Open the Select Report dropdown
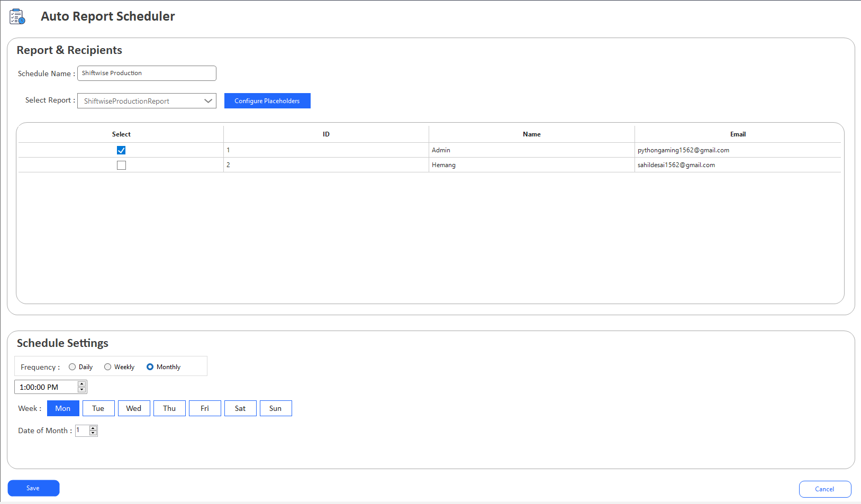Image resolution: width=861 pixels, height=504 pixels. (208, 101)
